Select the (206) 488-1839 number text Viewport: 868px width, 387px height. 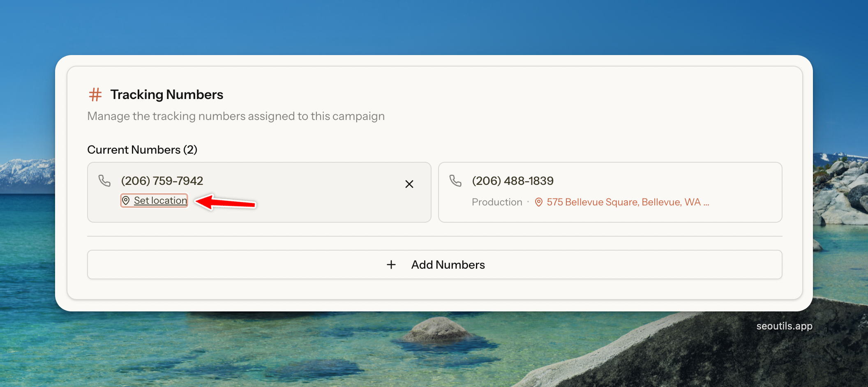point(512,181)
